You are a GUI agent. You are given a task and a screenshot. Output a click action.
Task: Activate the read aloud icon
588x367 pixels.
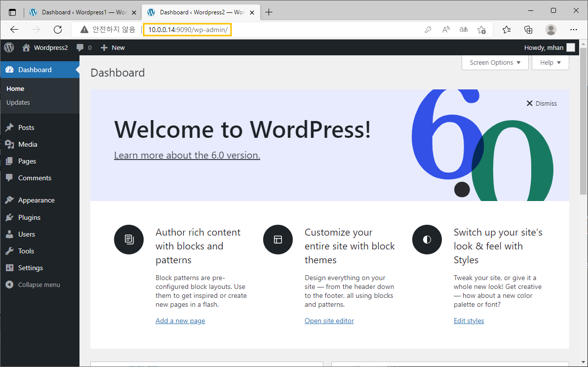click(446, 30)
